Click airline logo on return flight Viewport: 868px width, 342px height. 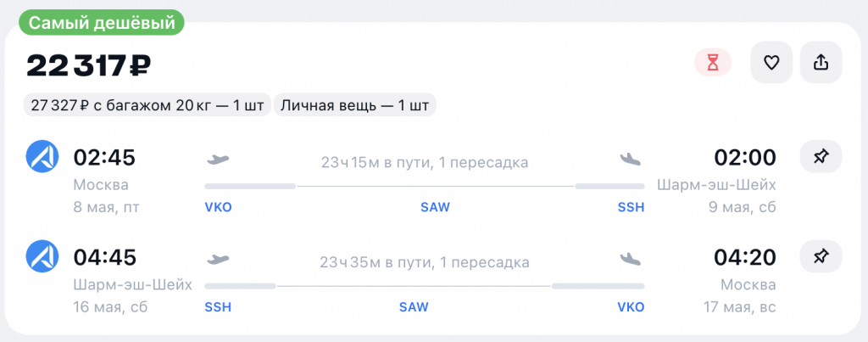[42, 256]
